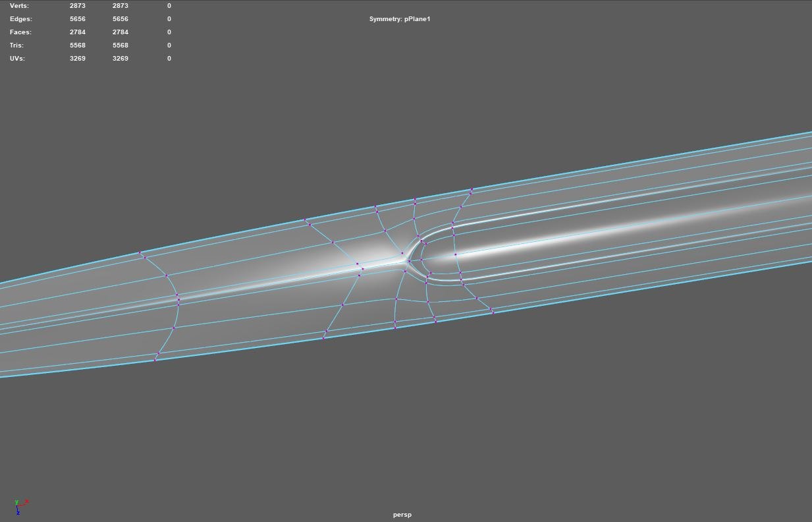Click the 0 value in the Verts row
The height and width of the screenshot is (522, 812).
[169, 6]
